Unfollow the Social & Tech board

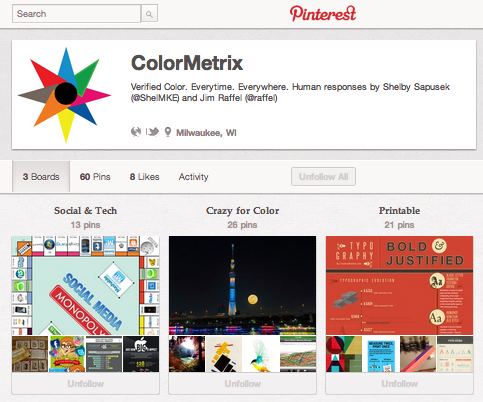coord(86,384)
